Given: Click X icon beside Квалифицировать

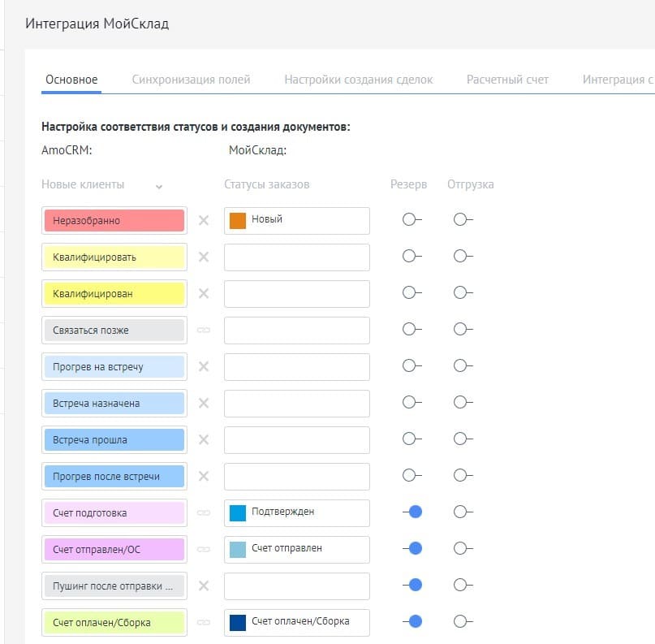Looking at the screenshot, I should click(x=204, y=257).
